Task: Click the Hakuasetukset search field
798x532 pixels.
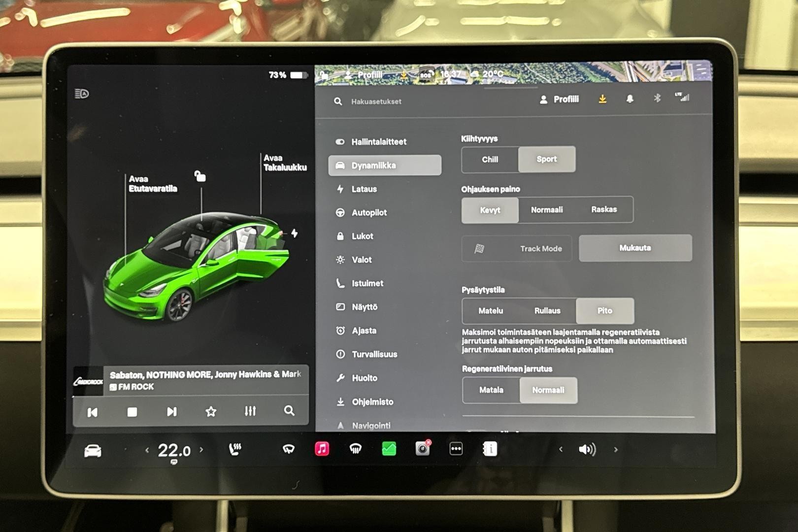Action: point(376,101)
